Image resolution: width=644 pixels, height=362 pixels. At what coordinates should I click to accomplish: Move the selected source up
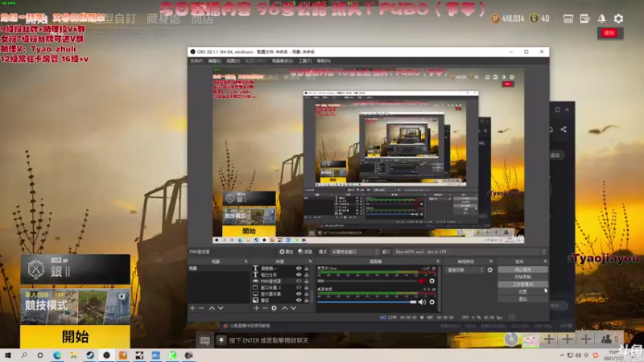(284, 308)
